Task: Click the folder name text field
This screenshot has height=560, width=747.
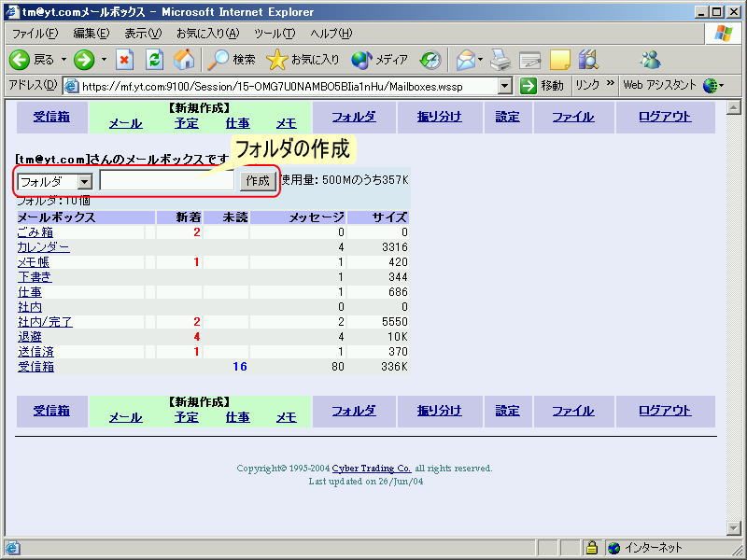Action: [x=167, y=181]
